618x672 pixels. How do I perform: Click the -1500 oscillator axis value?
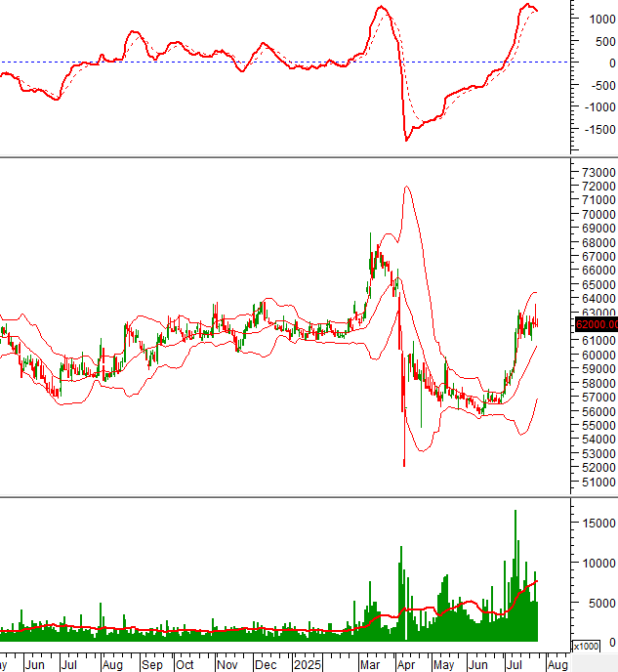pos(600,130)
